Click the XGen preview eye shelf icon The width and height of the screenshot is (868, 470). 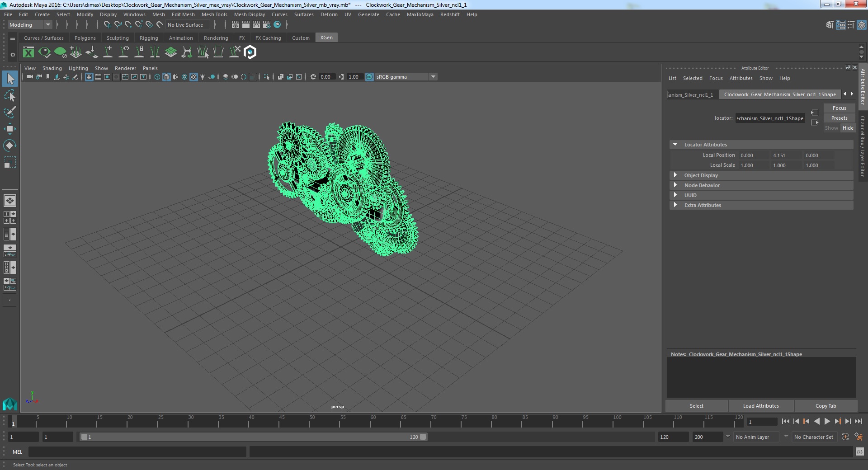click(44, 52)
